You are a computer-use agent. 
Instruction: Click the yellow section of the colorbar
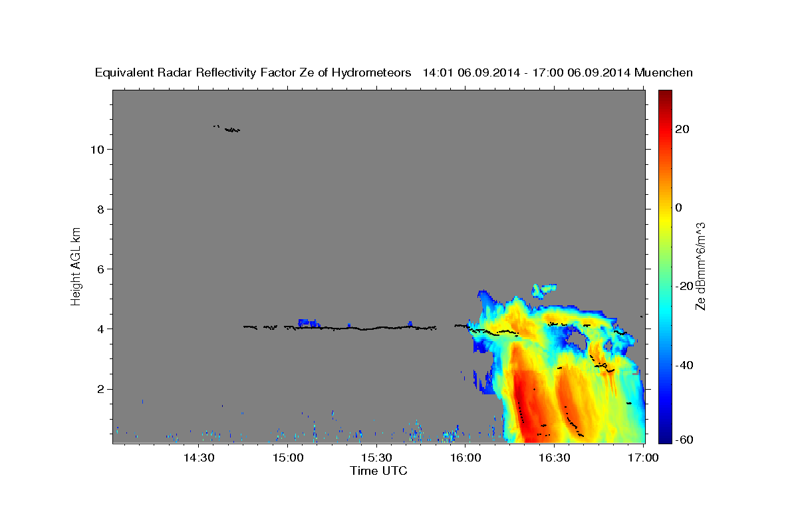(x=664, y=219)
